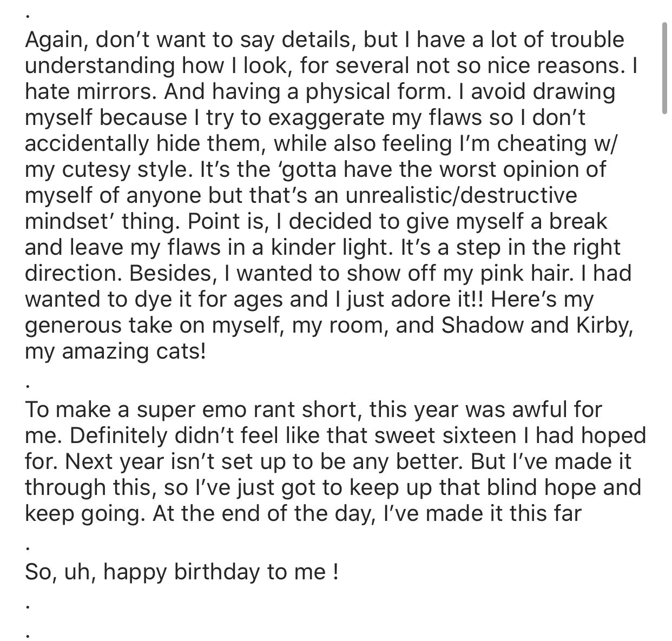Click the vertical scrollbar thumb
Viewport: 672px width, 641px height.
click(664, 69)
